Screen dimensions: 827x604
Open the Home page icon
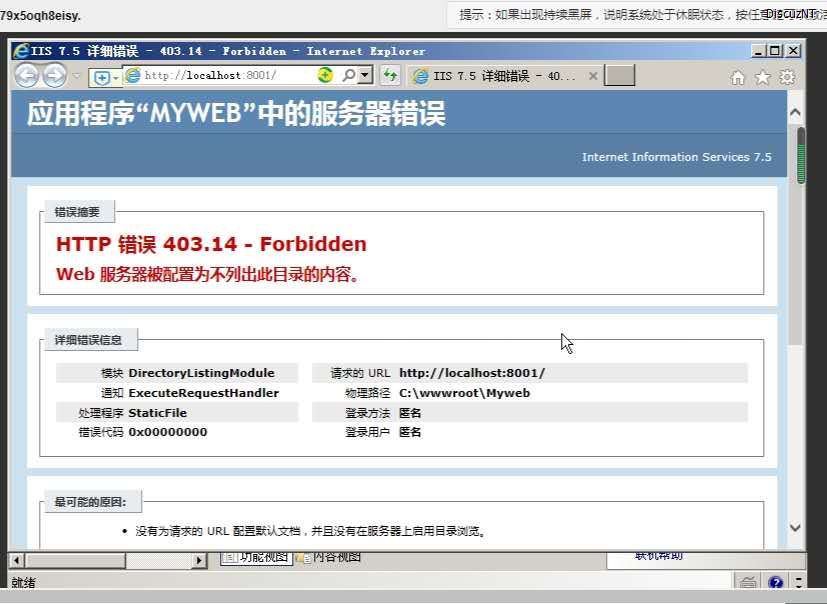click(737, 78)
